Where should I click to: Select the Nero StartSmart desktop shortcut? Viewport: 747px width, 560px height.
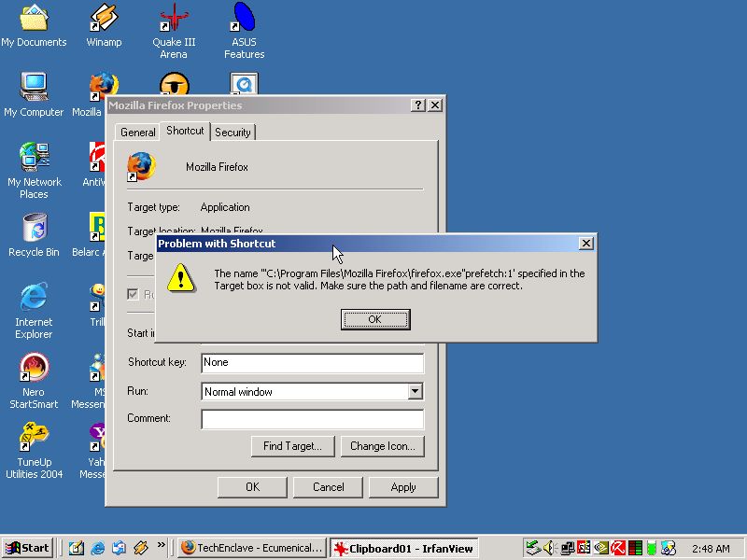34,368
